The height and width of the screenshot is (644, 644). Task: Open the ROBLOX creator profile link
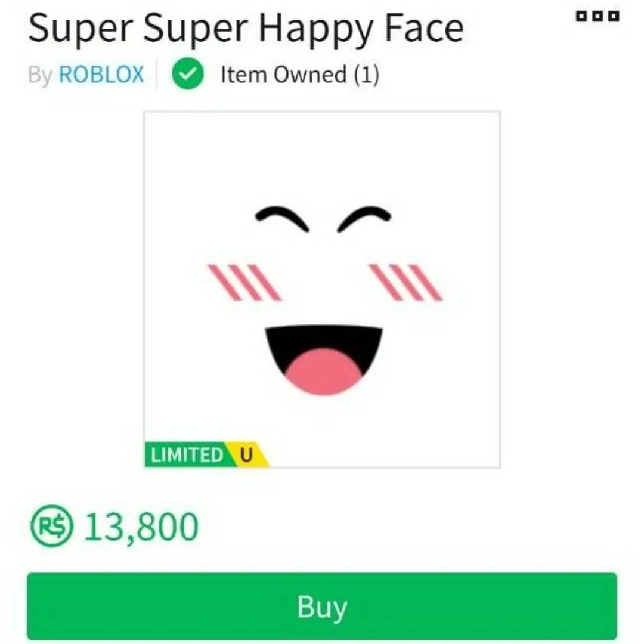click(101, 75)
